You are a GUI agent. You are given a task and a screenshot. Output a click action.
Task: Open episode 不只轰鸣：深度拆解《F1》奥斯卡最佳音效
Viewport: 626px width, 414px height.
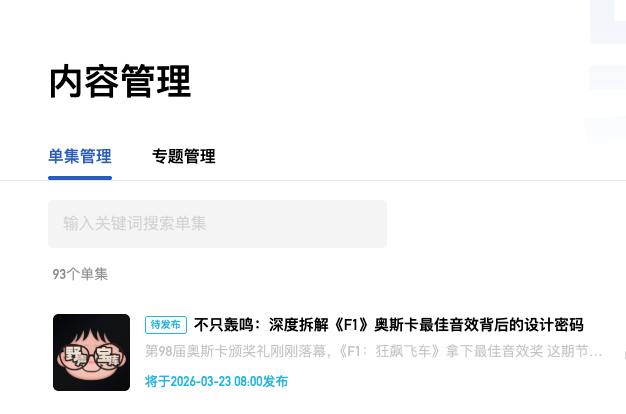pyautogui.click(x=388, y=325)
